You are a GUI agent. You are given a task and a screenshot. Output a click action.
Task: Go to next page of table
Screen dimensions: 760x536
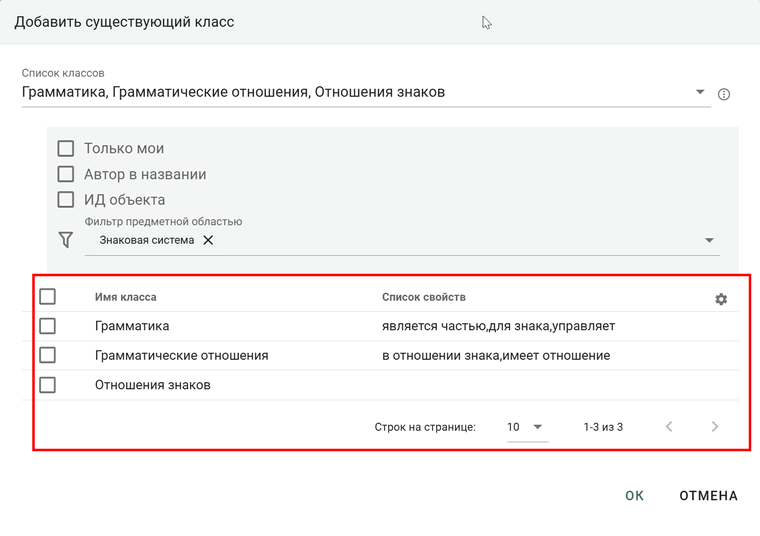(714, 426)
